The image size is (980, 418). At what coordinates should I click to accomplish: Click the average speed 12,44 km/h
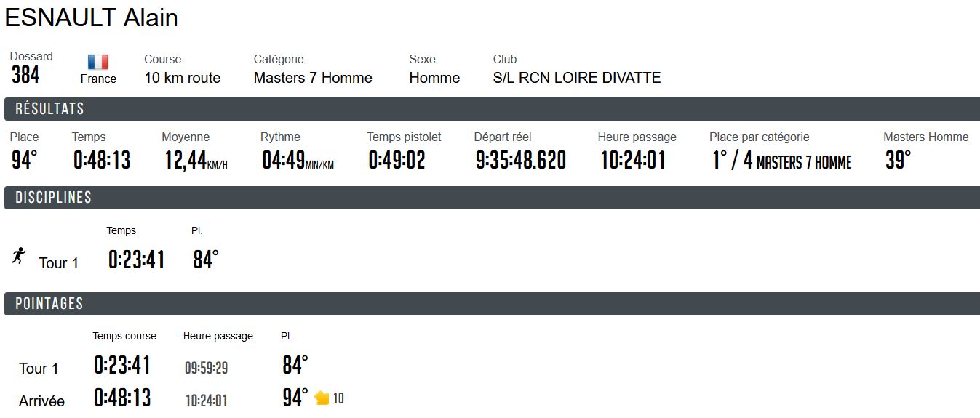pos(195,160)
